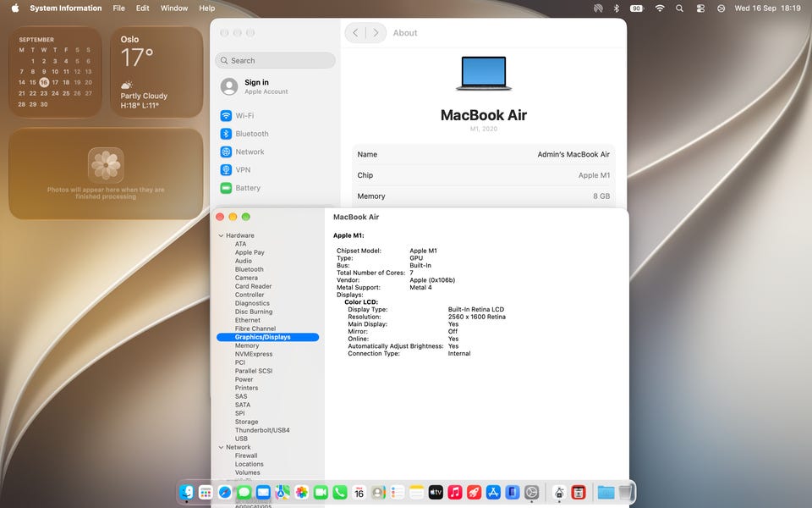The width and height of the screenshot is (812, 508).
Task: Select Thunderbolt/USB4 in hardware list
Action: click(262, 430)
